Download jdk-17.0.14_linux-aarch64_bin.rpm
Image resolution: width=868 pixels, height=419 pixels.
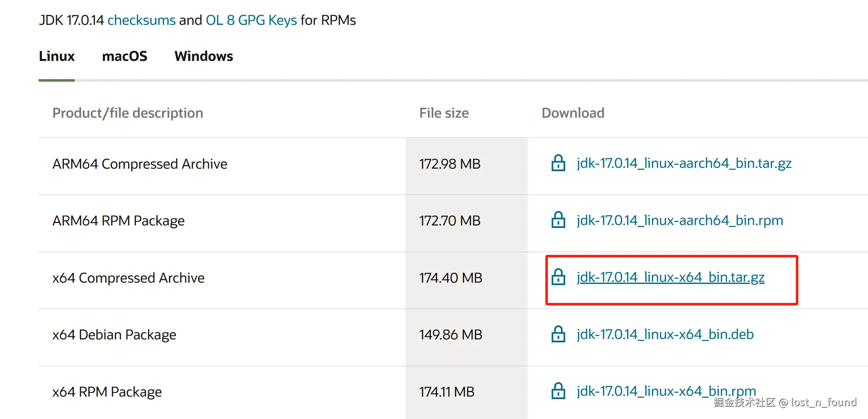[680, 220]
